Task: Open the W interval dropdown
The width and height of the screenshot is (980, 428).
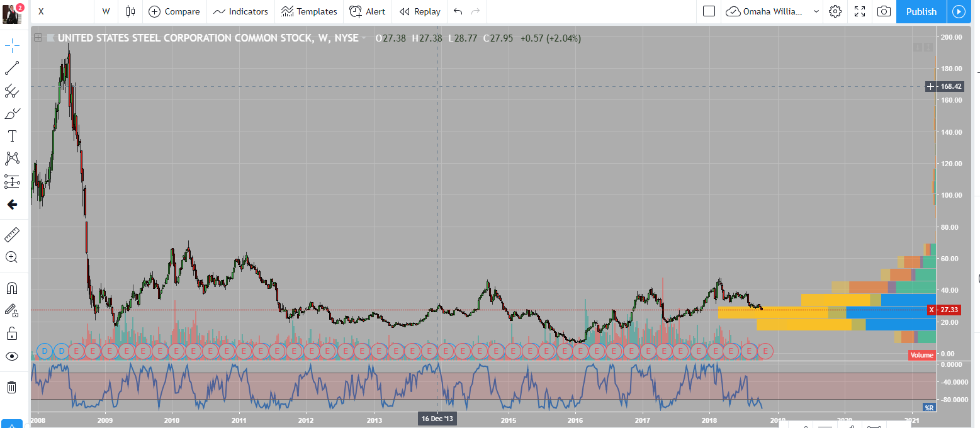Action: coord(106,11)
